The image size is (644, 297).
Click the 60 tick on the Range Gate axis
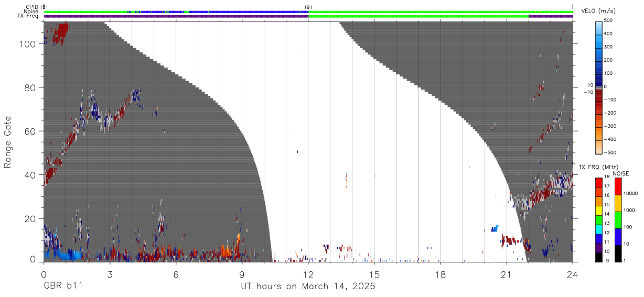(x=30, y=131)
